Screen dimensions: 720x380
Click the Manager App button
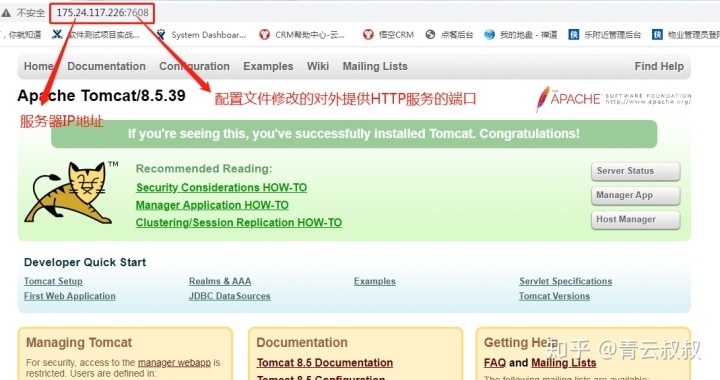(636, 196)
